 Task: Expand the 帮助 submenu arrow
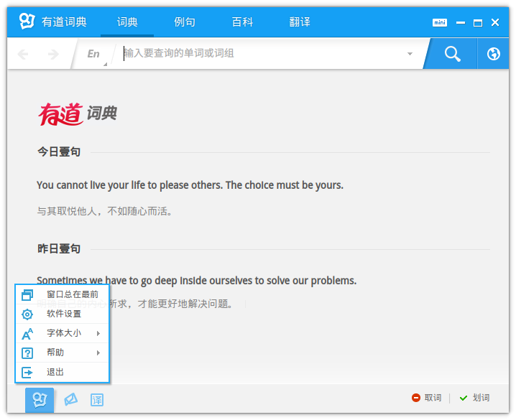(98, 353)
